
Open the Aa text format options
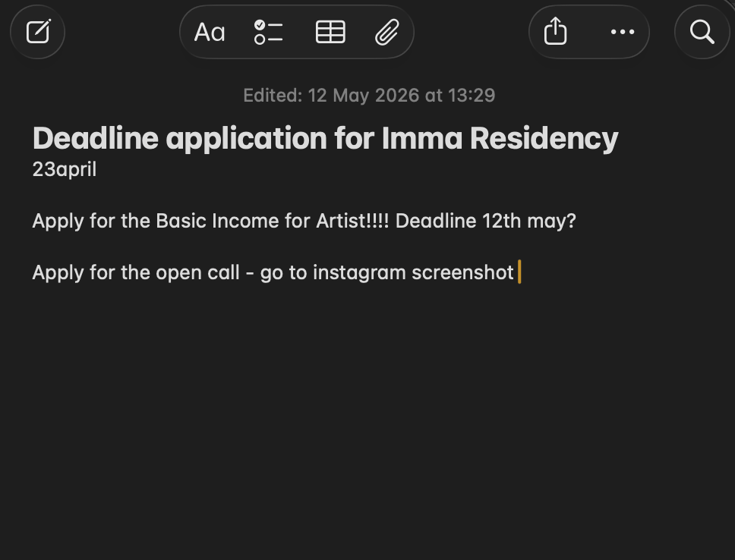coord(210,33)
